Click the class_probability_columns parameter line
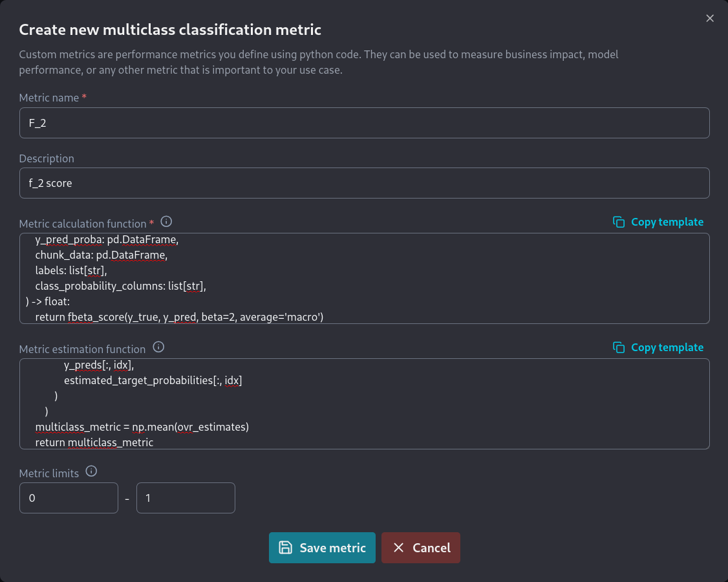Image resolution: width=728 pixels, height=582 pixels. [x=120, y=286]
